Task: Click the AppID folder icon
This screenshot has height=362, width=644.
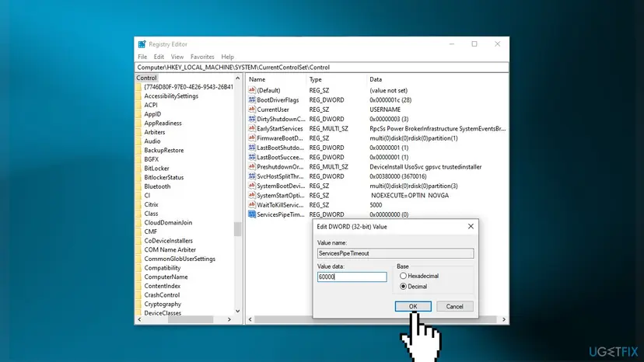Action: pos(138,114)
